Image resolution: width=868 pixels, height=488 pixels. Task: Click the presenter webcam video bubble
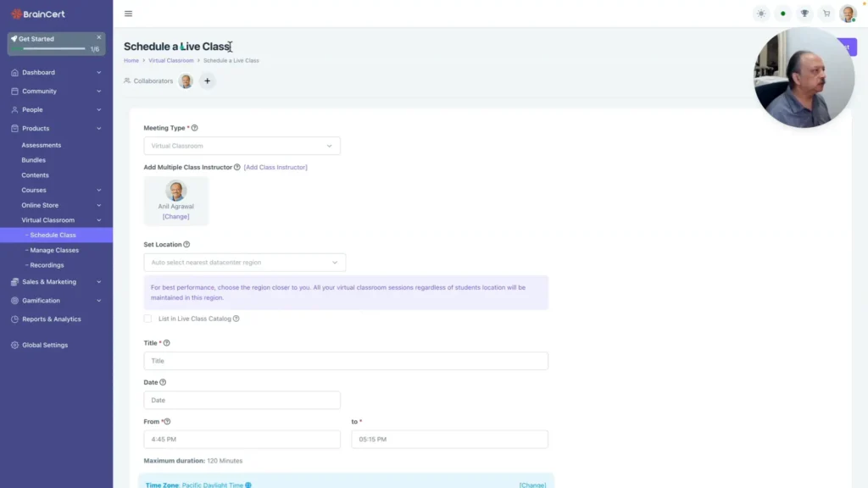tap(804, 78)
